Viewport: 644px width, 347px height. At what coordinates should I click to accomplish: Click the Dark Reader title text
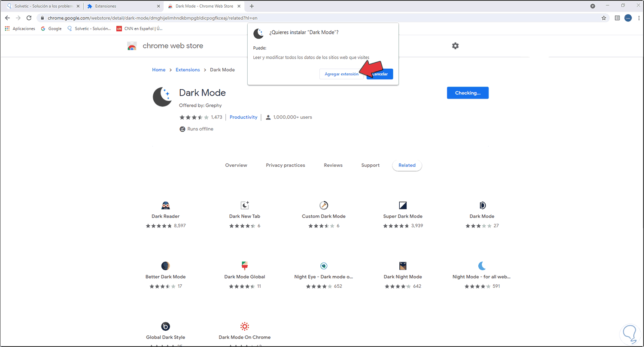(x=166, y=216)
